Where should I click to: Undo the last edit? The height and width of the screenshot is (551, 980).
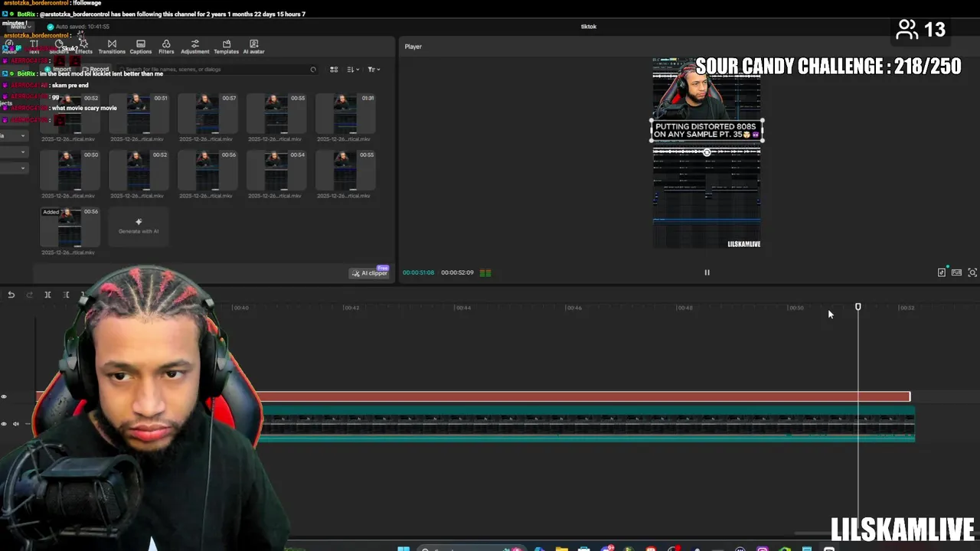coord(11,295)
